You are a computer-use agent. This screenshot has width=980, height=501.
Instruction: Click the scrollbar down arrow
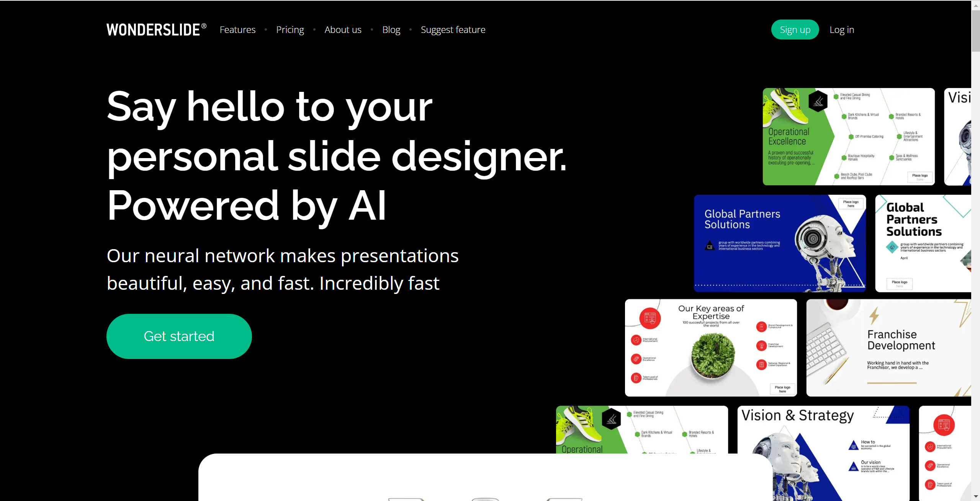pos(975,496)
